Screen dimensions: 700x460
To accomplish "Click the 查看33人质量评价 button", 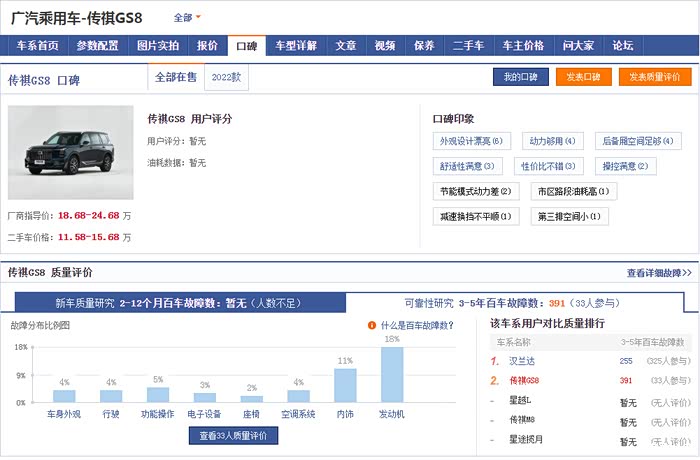I will click(x=233, y=435).
